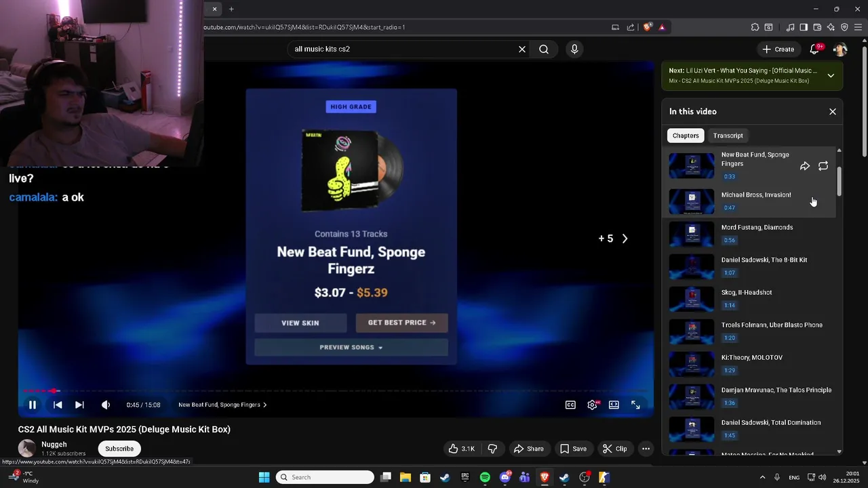
Task: Show hidden system tray icons
Action: click(x=762, y=477)
